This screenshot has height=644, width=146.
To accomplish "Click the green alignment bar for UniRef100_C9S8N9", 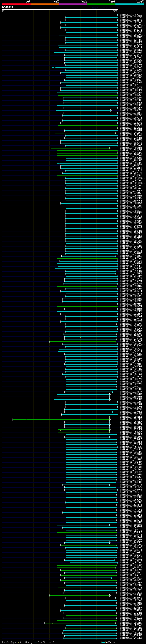I will [80, 623].
